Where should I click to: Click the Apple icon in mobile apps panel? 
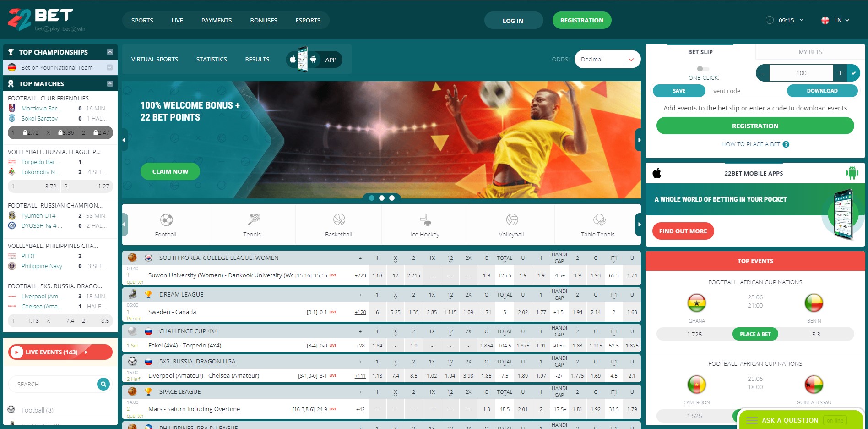[x=657, y=173]
